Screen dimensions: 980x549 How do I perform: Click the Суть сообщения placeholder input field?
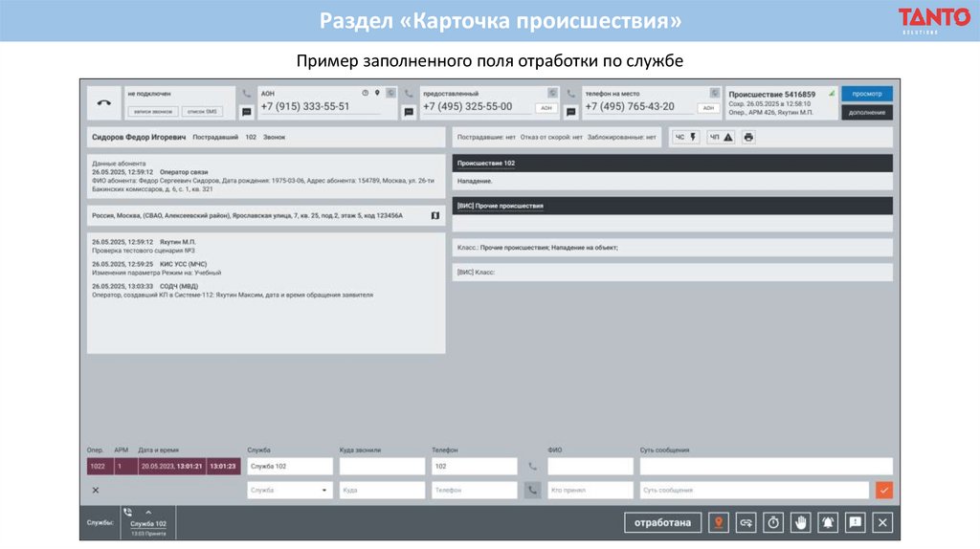(x=754, y=491)
